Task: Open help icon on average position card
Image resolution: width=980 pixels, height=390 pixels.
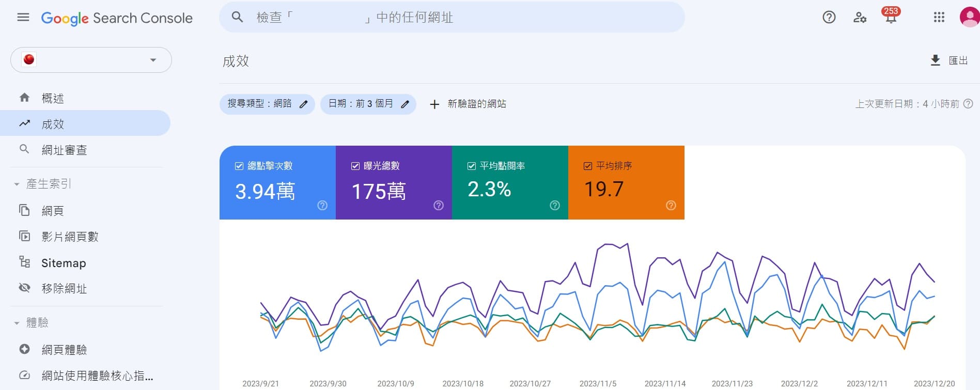Action: tap(671, 206)
